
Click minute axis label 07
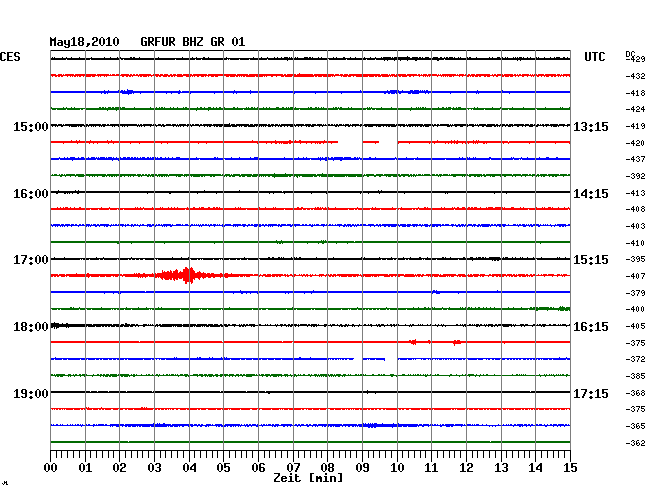[293, 467]
